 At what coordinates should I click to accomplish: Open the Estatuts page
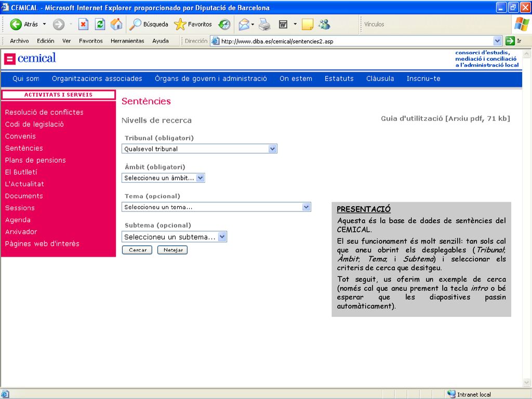(339, 79)
